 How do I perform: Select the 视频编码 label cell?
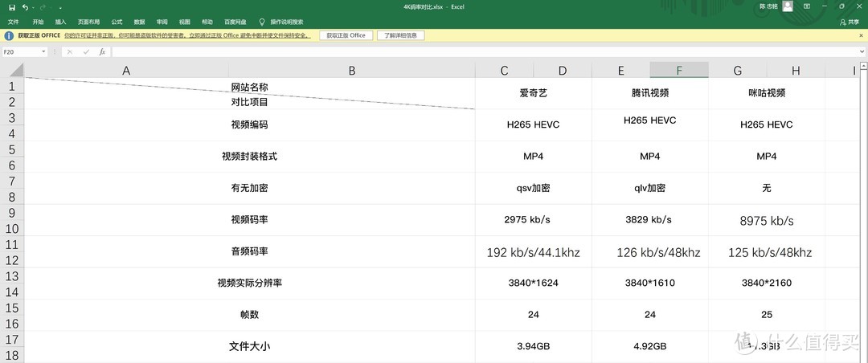coord(250,124)
